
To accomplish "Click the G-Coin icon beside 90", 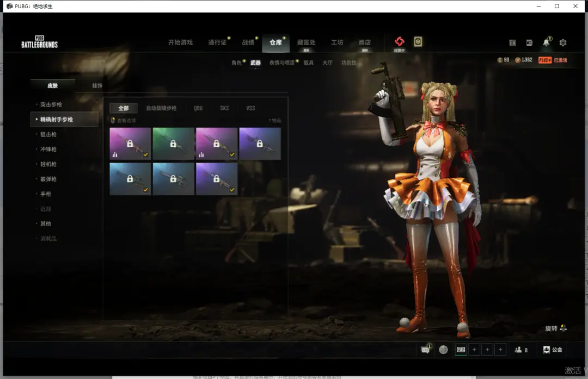I will coord(499,60).
